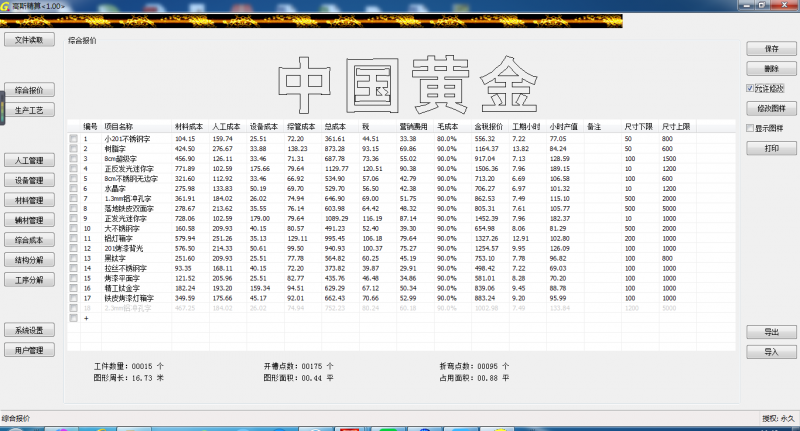
Task: Click the 保存 button
Action: [x=771, y=48]
